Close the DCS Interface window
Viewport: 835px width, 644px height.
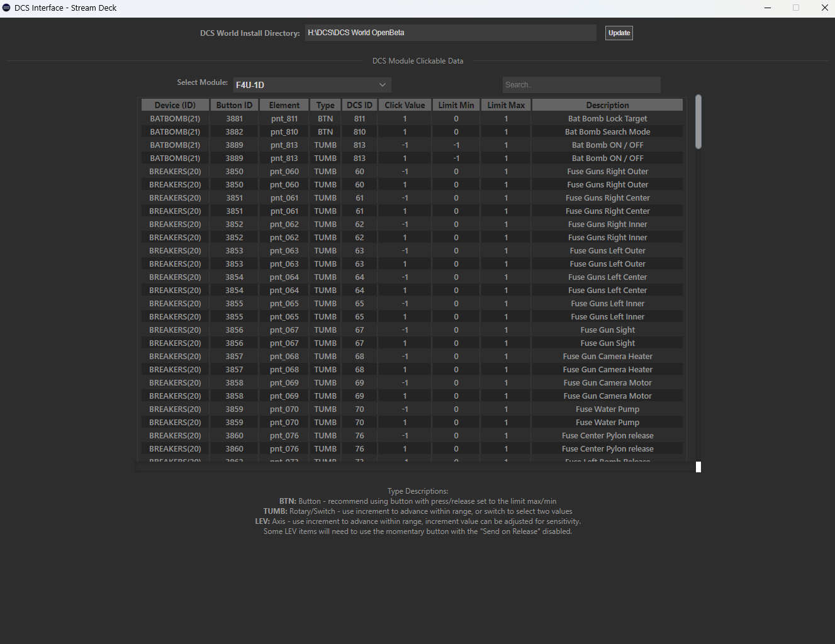pyautogui.click(x=824, y=8)
